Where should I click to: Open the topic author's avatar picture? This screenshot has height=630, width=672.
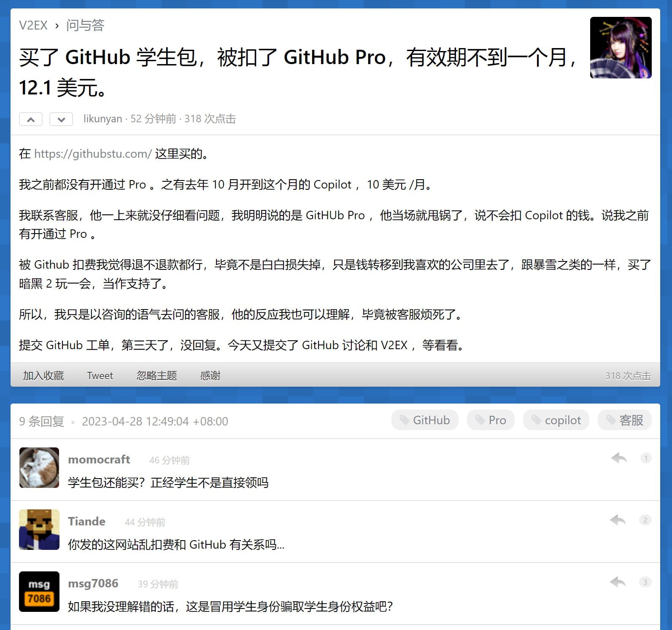tap(621, 48)
